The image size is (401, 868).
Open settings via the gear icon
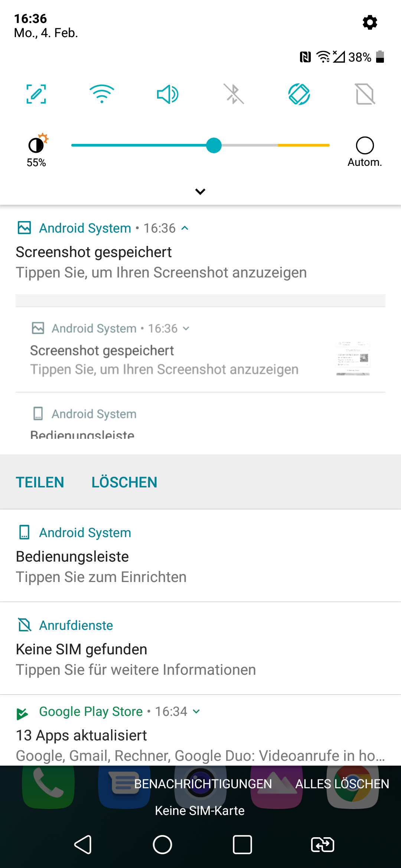tap(370, 23)
